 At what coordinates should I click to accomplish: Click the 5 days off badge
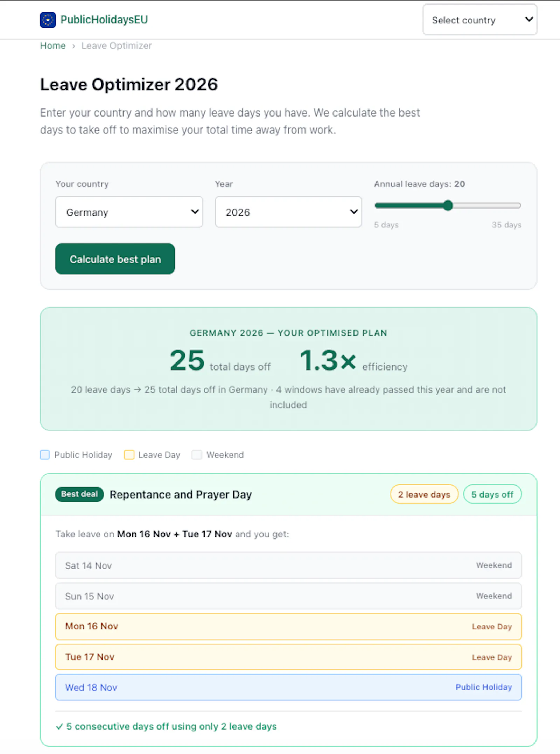tap(492, 494)
